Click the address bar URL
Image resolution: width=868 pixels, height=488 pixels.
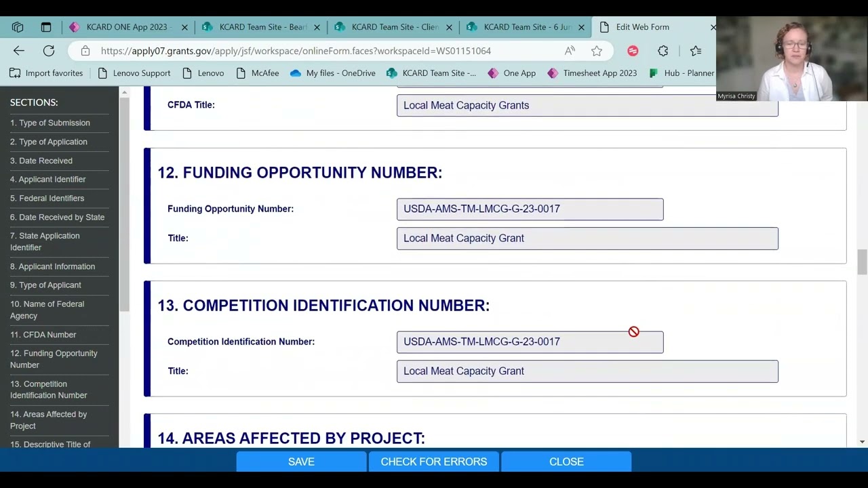[x=296, y=51]
